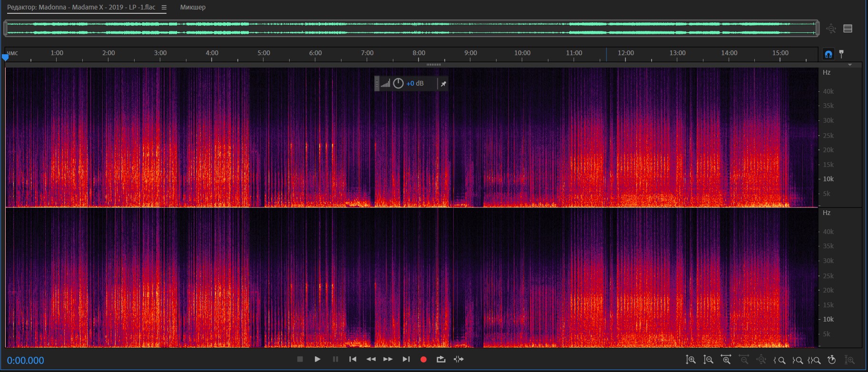Zoom in amplitude using the vertical zoom icon

pyautogui.click(x=691, y=360)
